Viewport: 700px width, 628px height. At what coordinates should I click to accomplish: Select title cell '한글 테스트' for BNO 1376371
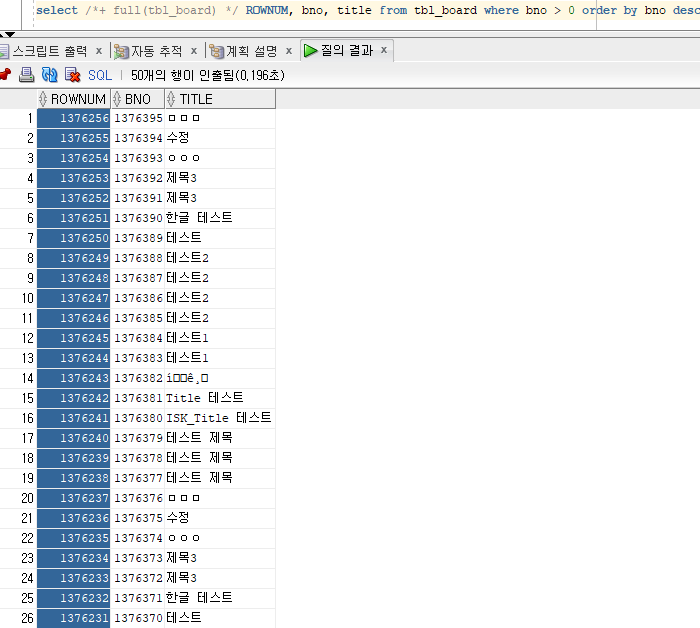click(220, 598)
